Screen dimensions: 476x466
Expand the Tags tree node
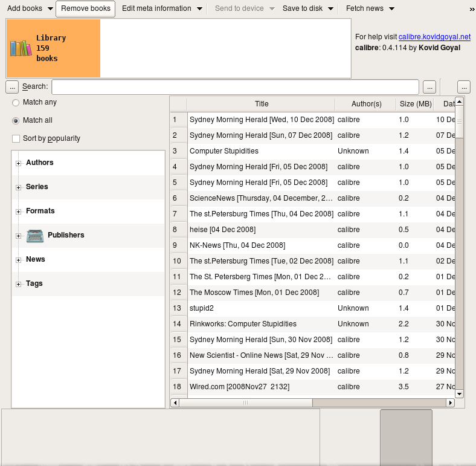(x=19, y=284)
